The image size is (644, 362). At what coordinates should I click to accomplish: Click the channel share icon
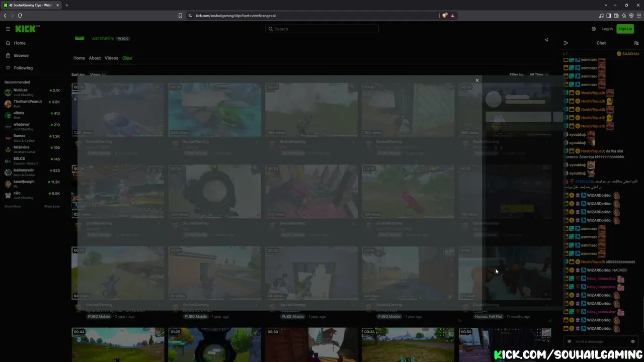546,40
